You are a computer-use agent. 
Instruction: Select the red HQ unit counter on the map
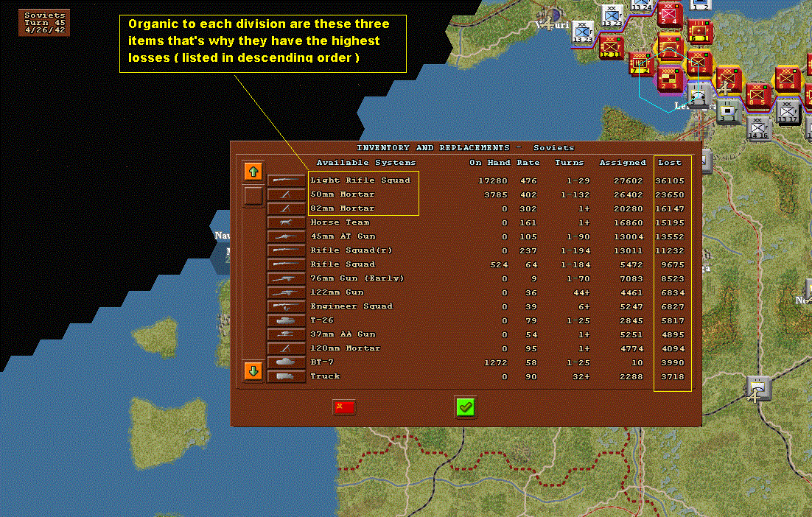[640, 65]
